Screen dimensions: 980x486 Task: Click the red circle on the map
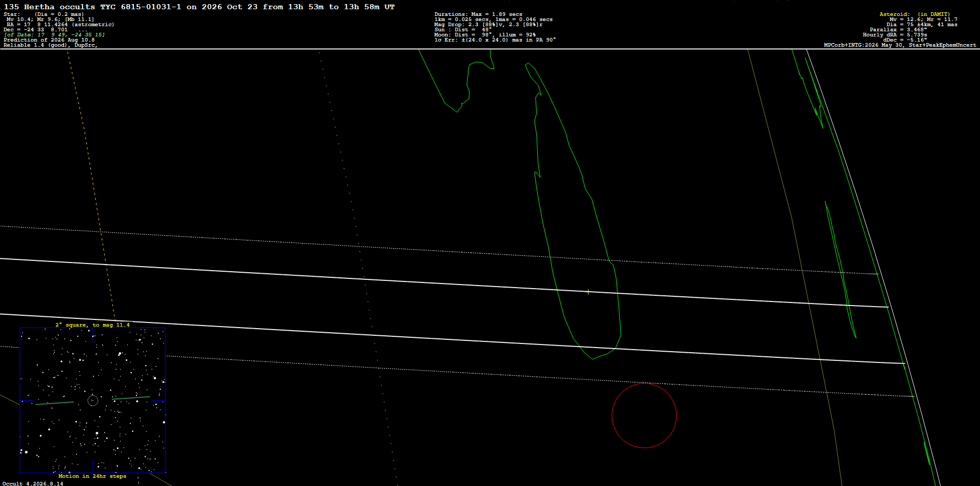click(644, 416)
